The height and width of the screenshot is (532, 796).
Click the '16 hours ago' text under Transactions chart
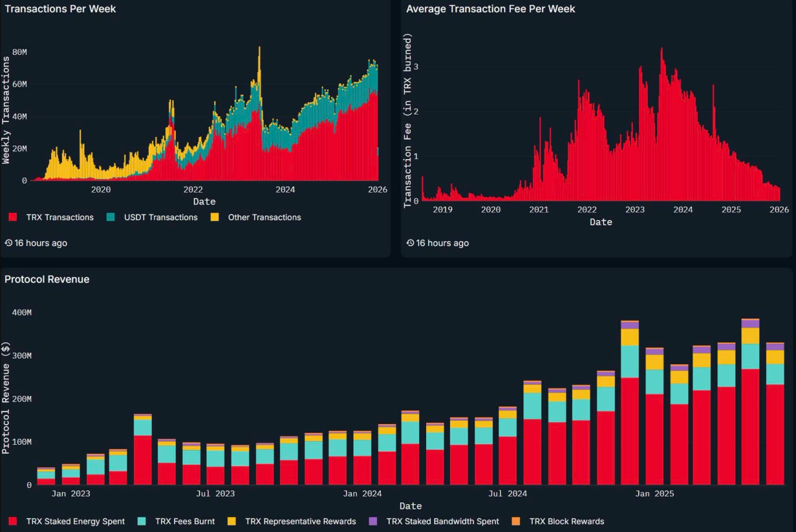[x=41, y=243]
